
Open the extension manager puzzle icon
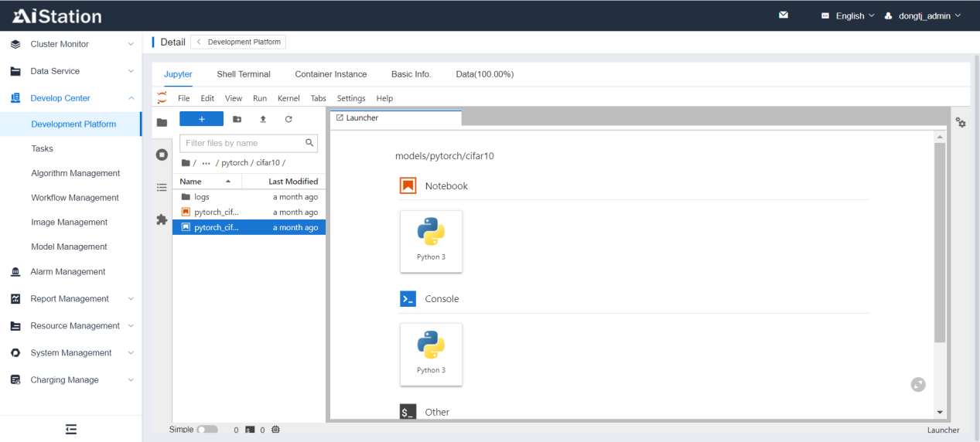click(162, 219)
